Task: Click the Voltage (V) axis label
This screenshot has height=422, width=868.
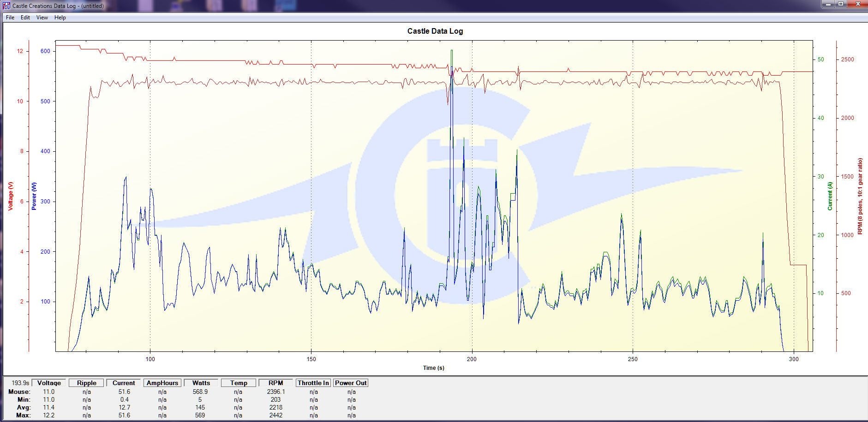Action: tap(10, 196)
